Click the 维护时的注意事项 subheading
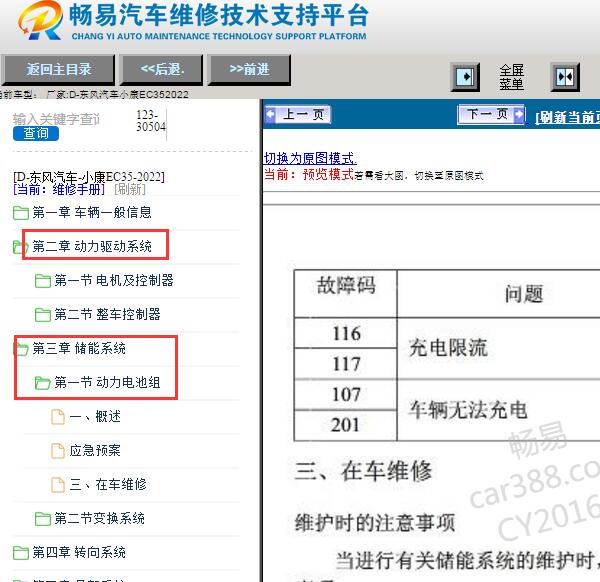This screenshot has height=582, width=600. 375,523
